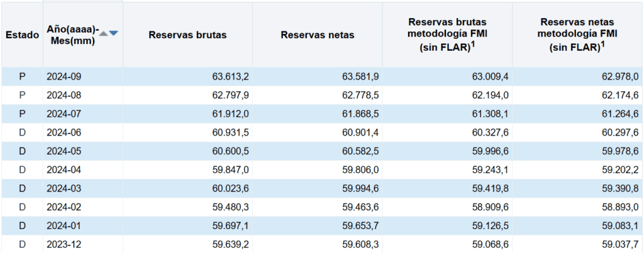Click net reserves value 60.582,5
Image resolution: width=644 pixels, height=253 pixels.
tap(360, 151)
